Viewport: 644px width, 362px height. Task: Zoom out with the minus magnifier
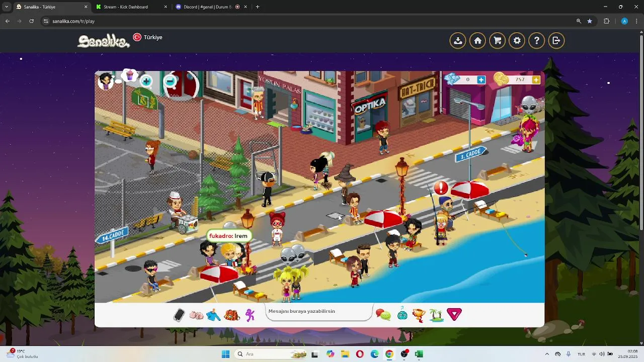click(x=171, y=81)
